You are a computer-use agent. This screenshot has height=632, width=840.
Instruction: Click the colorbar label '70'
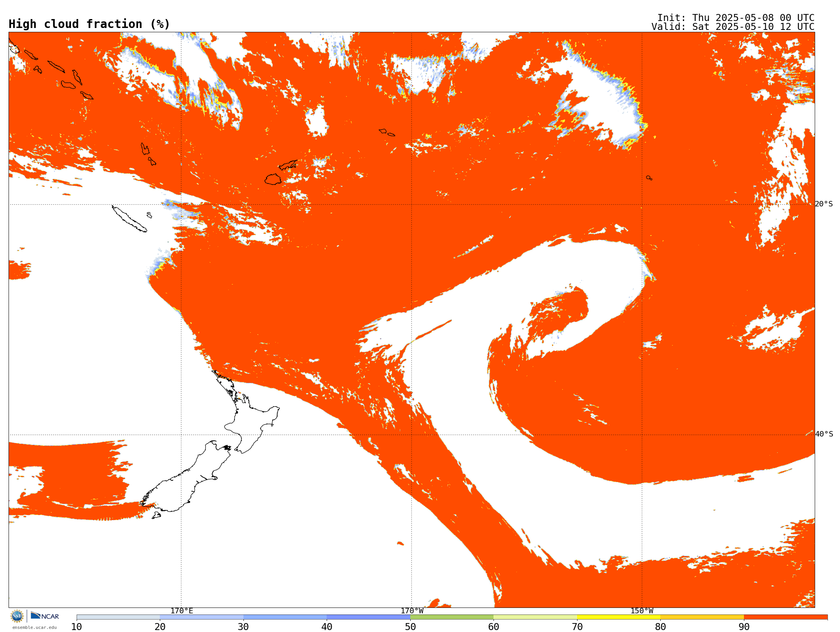(x=577, y=627)
